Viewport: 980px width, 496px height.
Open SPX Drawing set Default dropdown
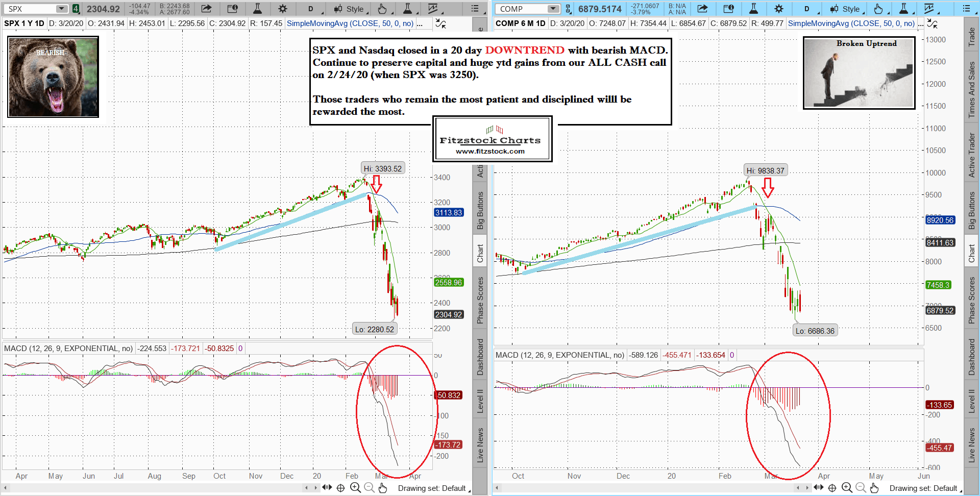tap(433, 488)
